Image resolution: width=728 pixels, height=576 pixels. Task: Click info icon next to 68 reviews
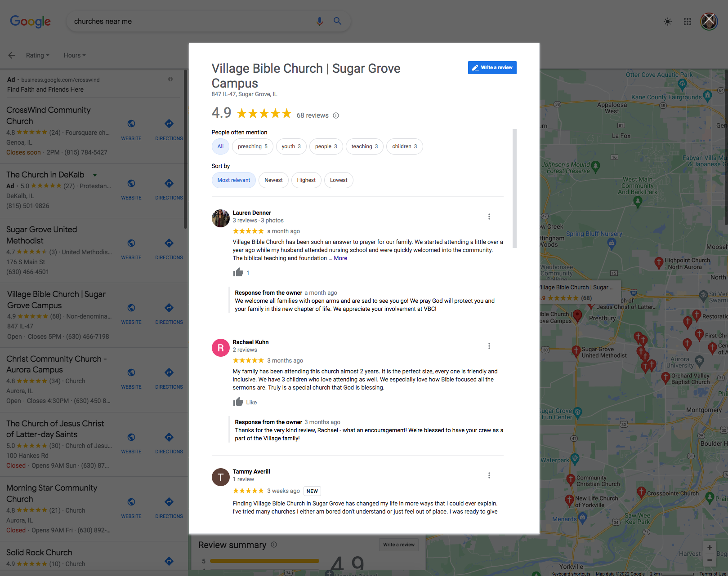(x=336, y=115)
